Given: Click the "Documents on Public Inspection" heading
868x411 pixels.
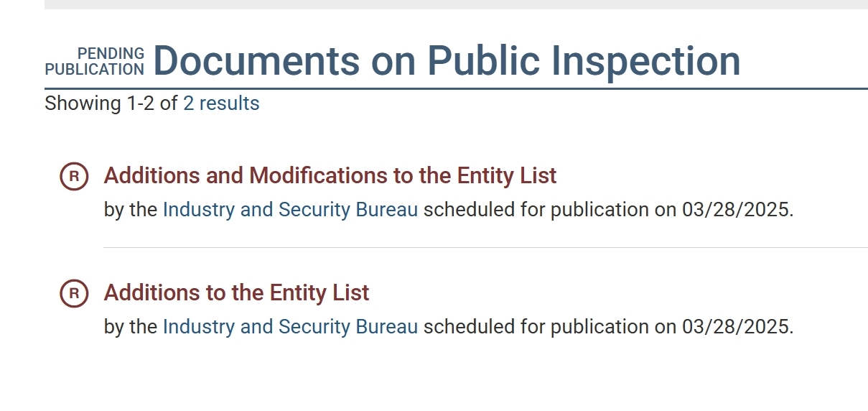Looking at the screenshot, I should (446, 60).
